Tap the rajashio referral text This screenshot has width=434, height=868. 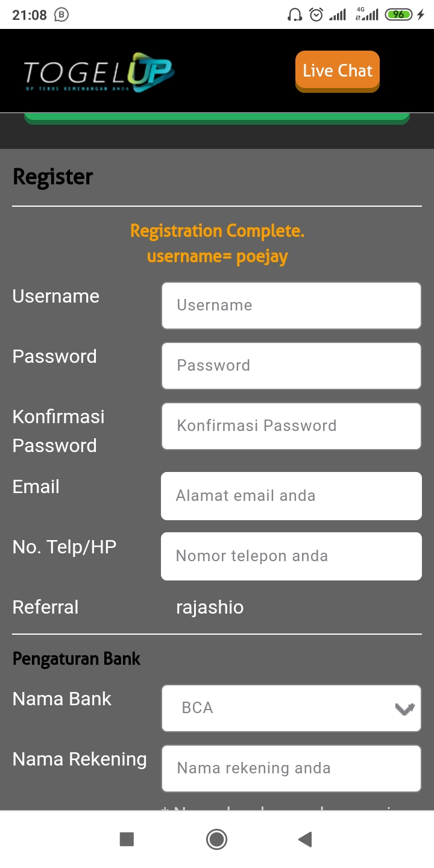pyautogui.click(x=210, y=607)
